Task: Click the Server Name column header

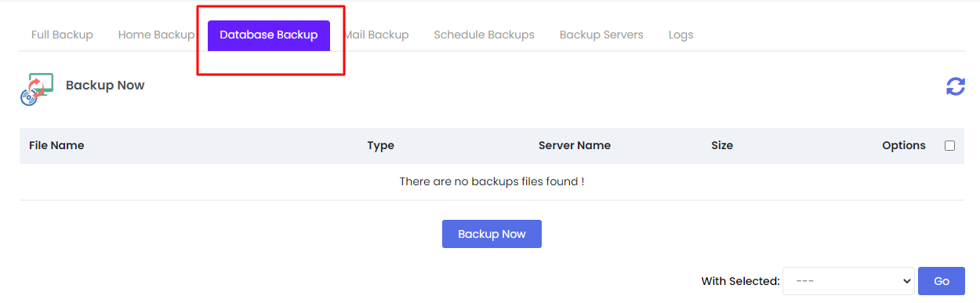Action: [575, 145]
